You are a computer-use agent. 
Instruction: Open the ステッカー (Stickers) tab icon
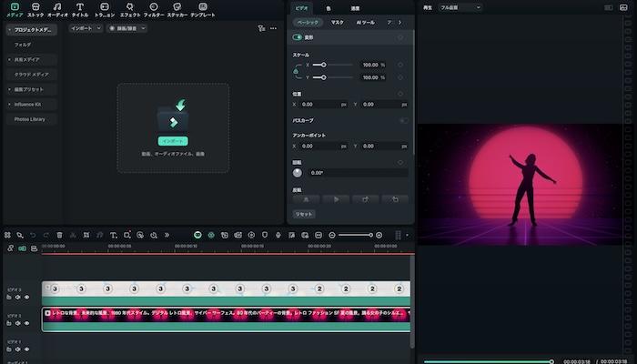click(x=177, y=7)
